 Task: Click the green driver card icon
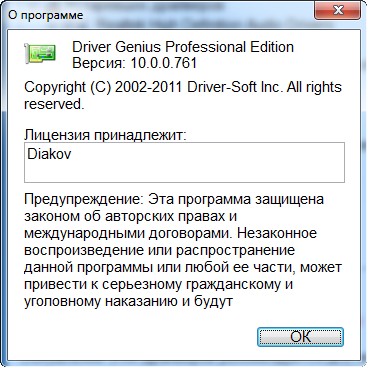pyautogui.click(x=40, y=53)
